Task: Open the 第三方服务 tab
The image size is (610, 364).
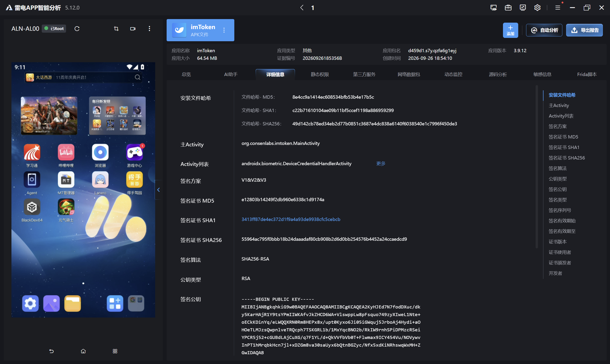Action: pos(364,74)
